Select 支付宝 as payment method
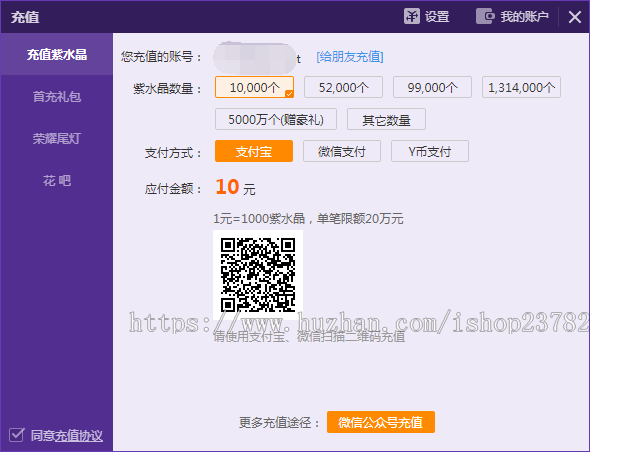This screenshot has width=624, height=469. pyautogui.click(x=254, y=151)
